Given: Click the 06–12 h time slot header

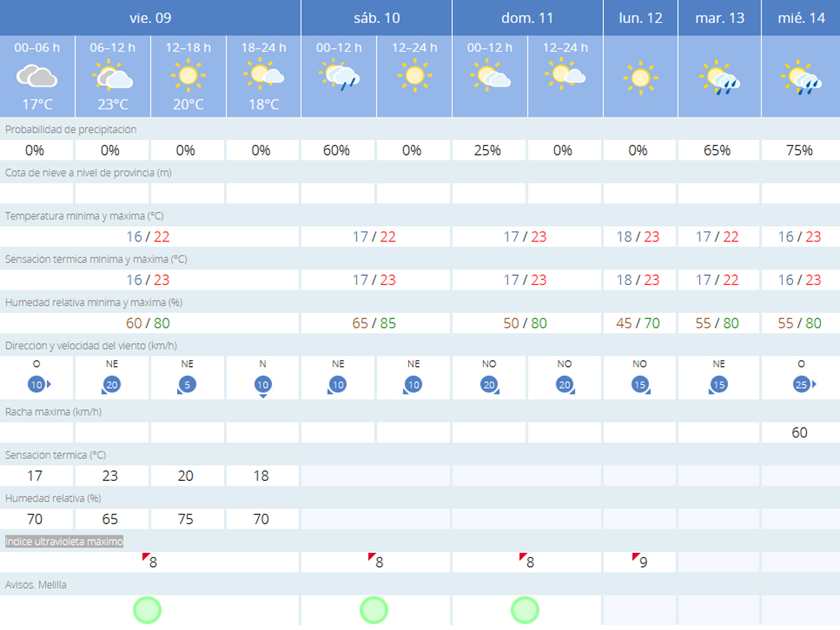Looking at the screenshot, I should (x=113, y=48).
